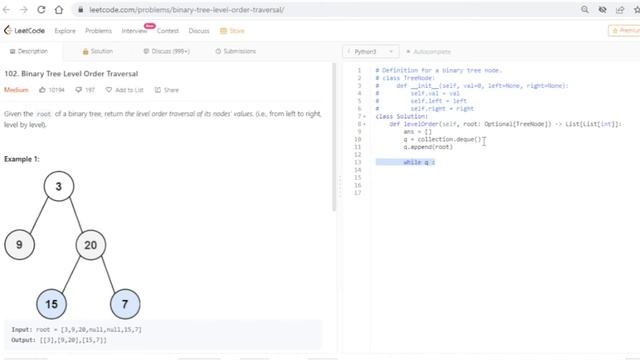Click the Example 1 heading
Screen dimensions: 640x360
(22, 159)
